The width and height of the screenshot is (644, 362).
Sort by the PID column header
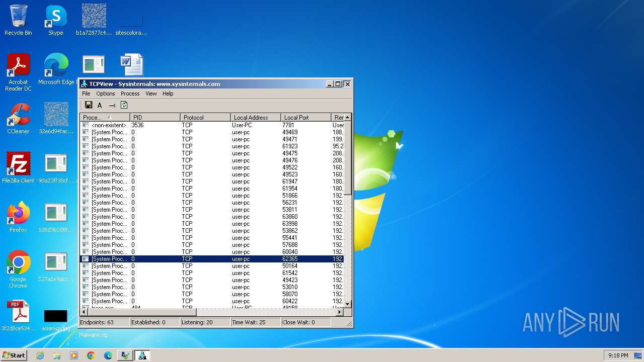click(x=155, y=117)
